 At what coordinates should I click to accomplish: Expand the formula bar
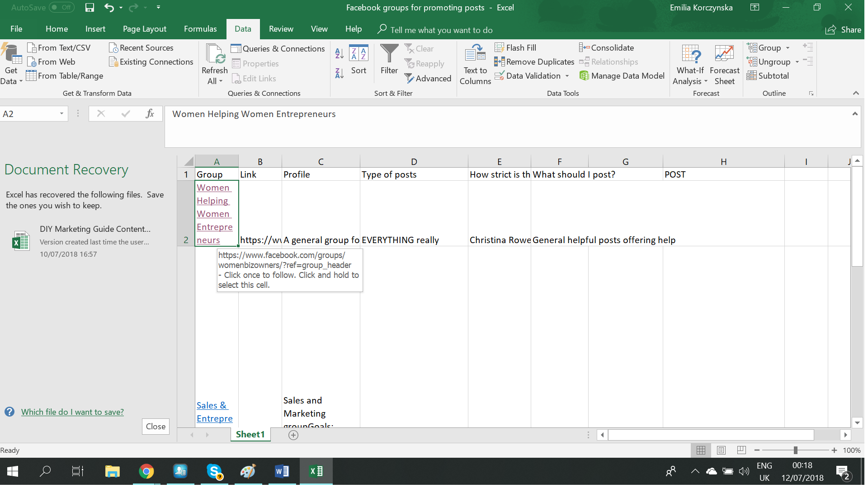click(x=855, y=114)
